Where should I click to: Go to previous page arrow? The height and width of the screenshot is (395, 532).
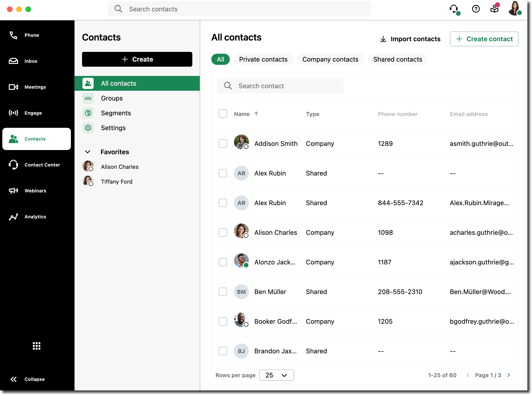tap(468, 375)
